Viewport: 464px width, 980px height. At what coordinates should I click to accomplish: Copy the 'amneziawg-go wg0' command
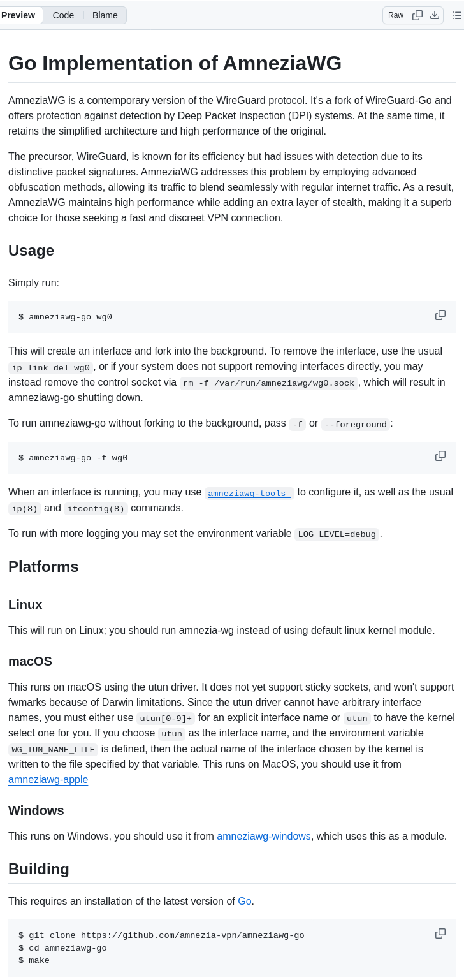(x=440, y=315)
